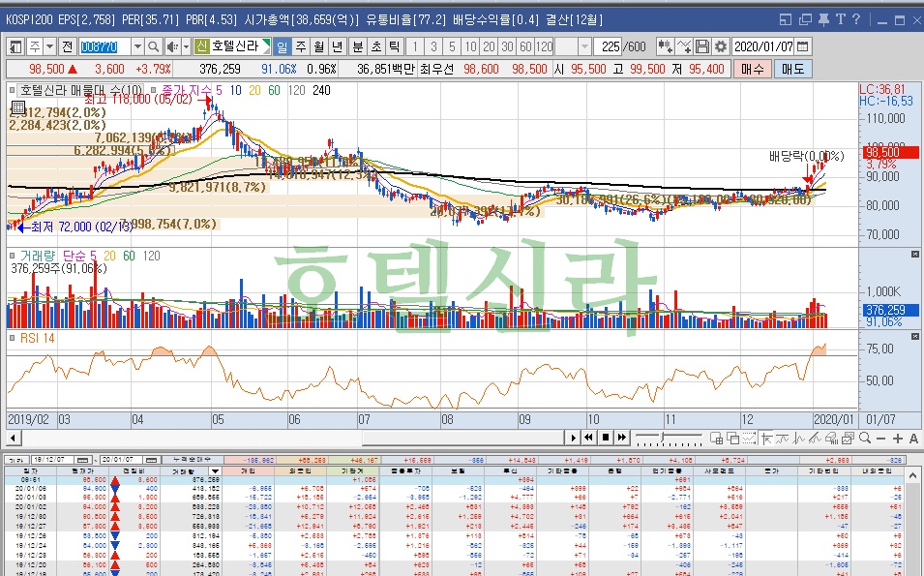Open stock search with magnifier icon
Image resolution: width=924 pixels, height=576 pixels.
(153, 46)
